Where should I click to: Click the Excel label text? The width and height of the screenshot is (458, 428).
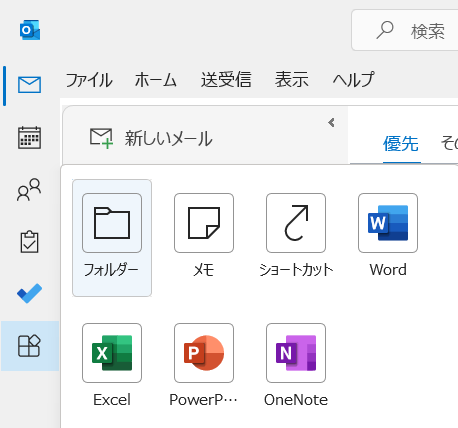click(112, 400)
